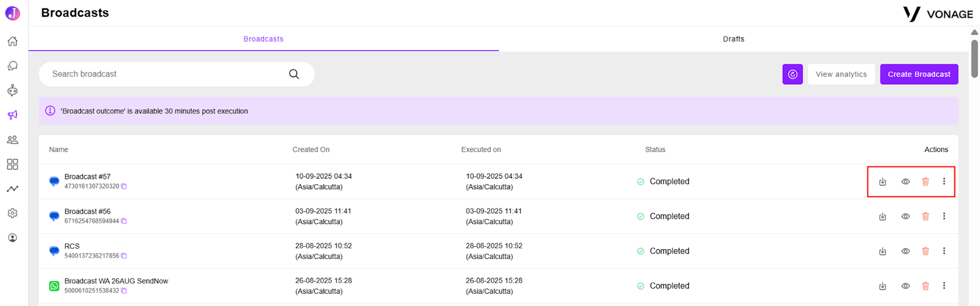Click the View analytics button
980x306 pixels.
[x=841, y=74]
